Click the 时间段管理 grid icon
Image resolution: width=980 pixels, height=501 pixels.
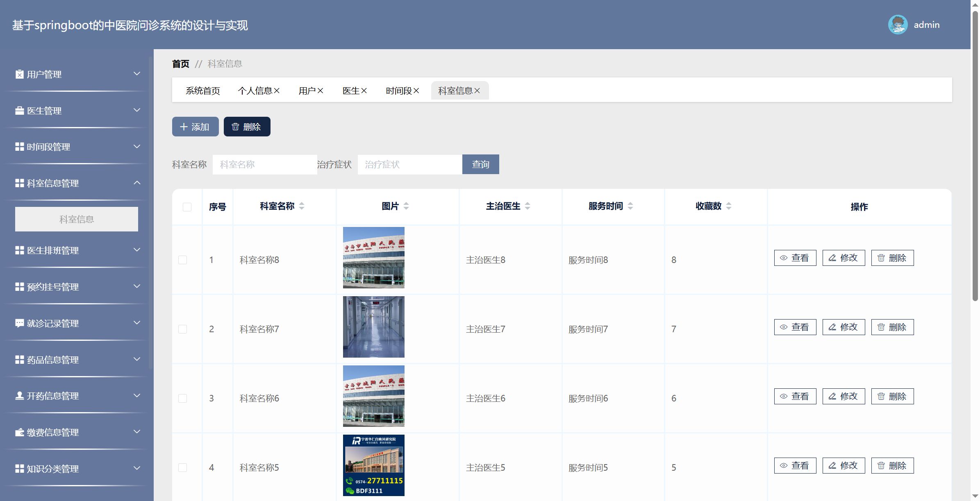19,147
